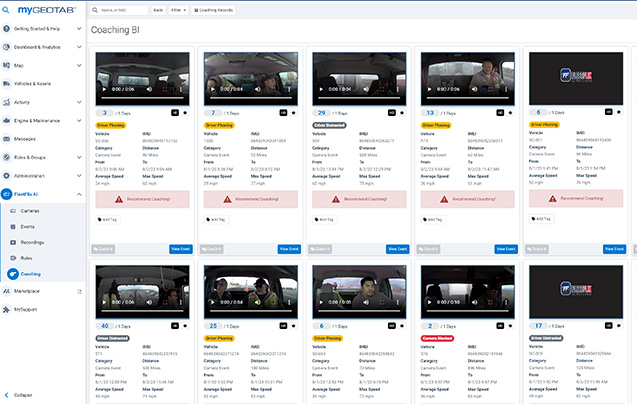The image size is (637, 404).
Task: Click the Back button in the toolbar
Action: [158, 10]
